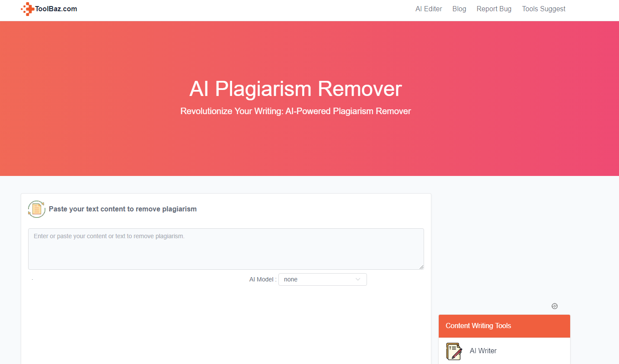Image resolution: width=619 pixels, height=364 pixels.
Task: Focus the plagiarism remover text area
Action: (226, 249)
